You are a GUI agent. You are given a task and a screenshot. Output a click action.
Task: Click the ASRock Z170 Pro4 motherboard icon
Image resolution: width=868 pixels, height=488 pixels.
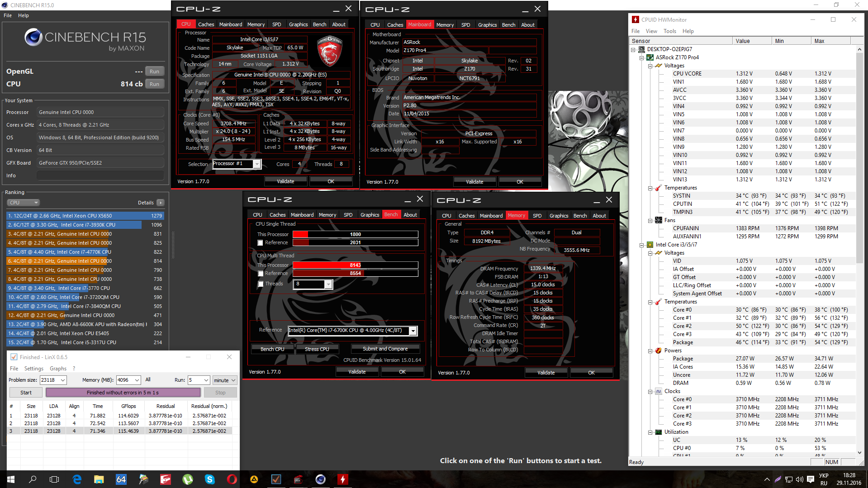pyautogui.click(x=650, y=57)
